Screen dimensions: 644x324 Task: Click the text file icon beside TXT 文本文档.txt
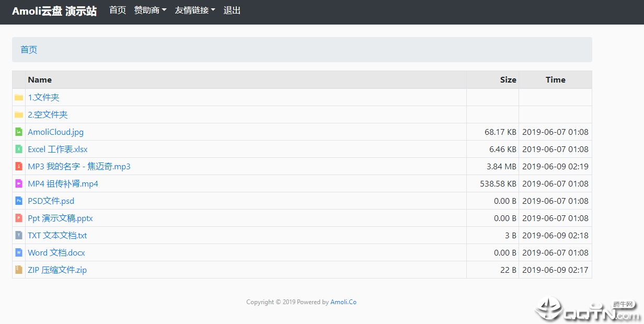click(x=19, y=235)
